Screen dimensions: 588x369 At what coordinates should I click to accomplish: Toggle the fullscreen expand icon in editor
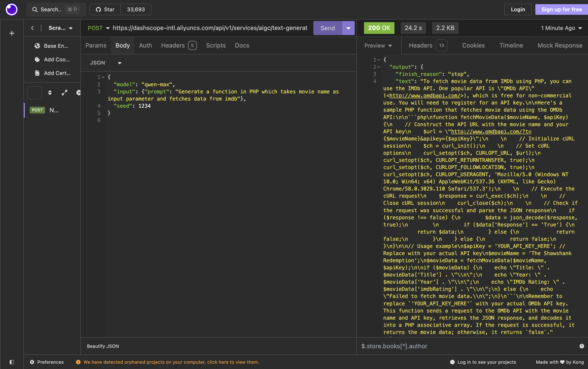pyautogui.click(x=64, y=93)
